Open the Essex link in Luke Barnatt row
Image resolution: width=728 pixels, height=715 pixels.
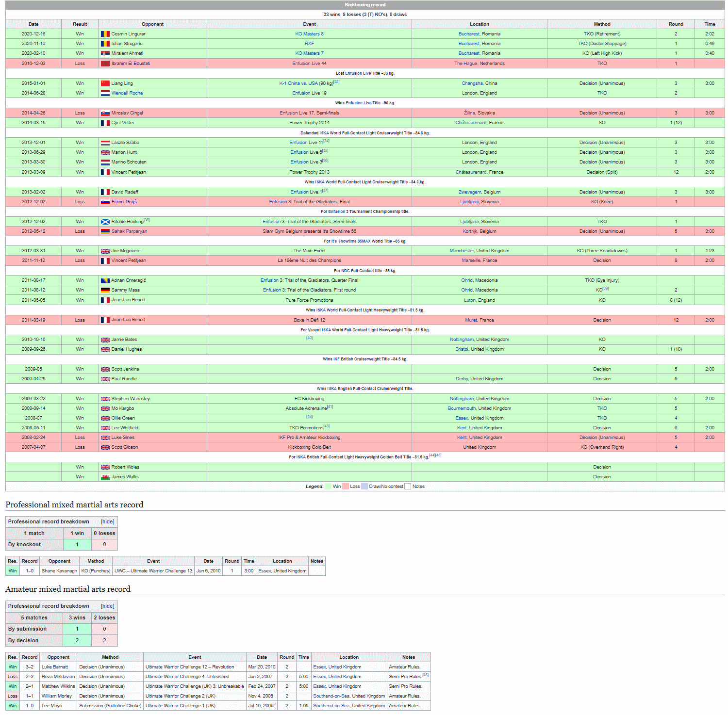319,667
